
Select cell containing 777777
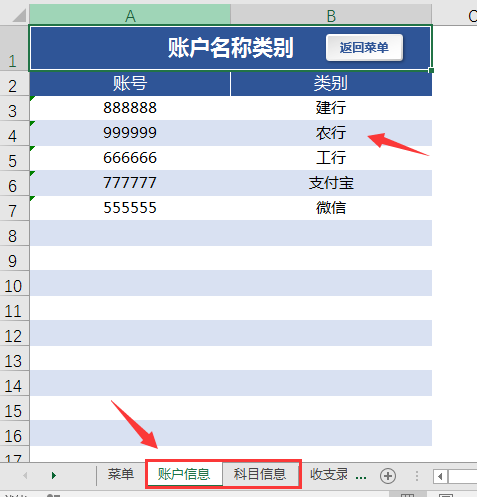tap(130, 183)
